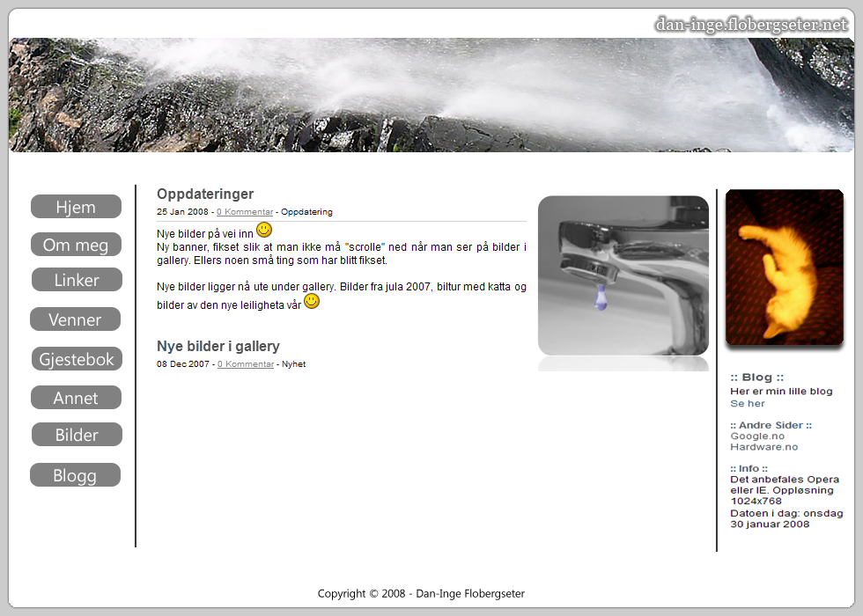Click the '08 Dec 2007' post date
The height and width of the screenshot is (616, 863).
pyautogui.click(x=183, y=364)
